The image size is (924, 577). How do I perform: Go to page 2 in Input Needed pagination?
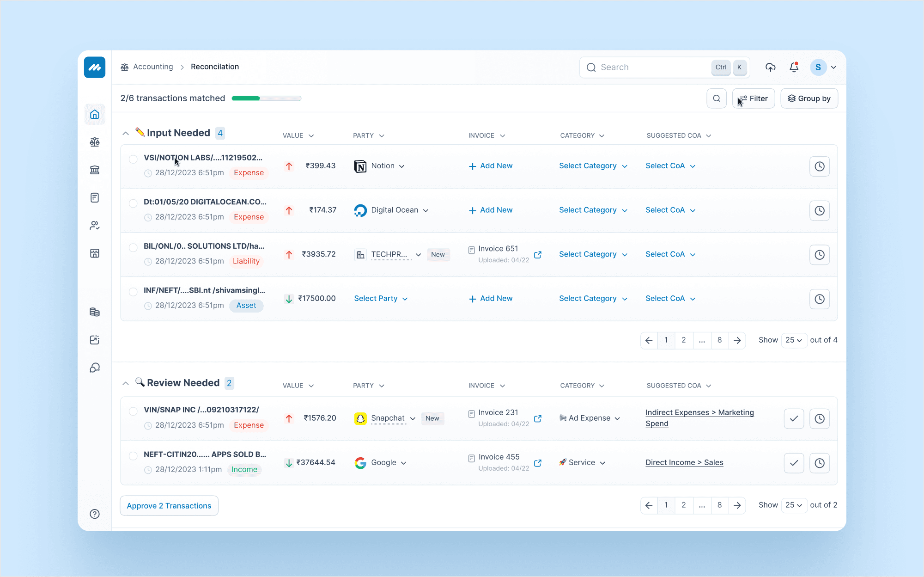coord(683,340)
